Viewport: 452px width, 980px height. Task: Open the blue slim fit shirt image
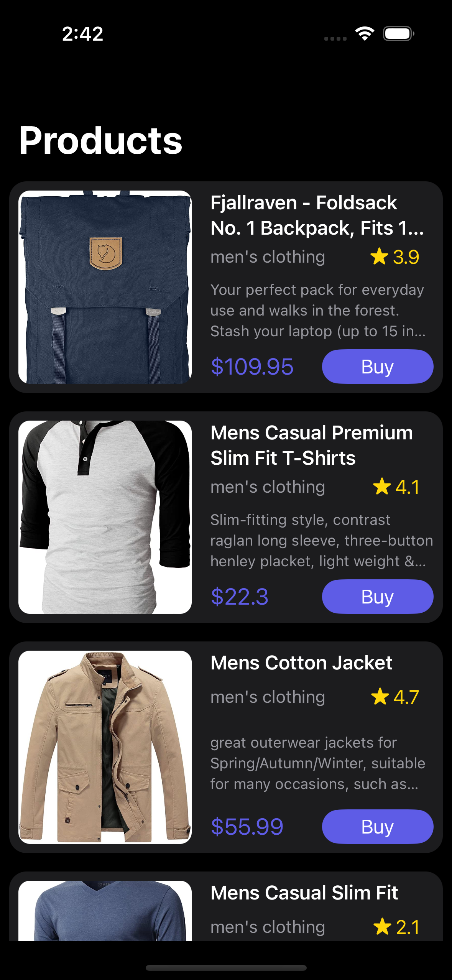[105, 911]
